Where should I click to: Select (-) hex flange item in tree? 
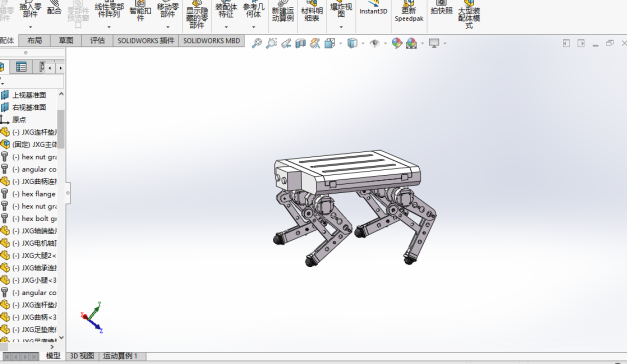pyautogui.click(x=34, y=194)
